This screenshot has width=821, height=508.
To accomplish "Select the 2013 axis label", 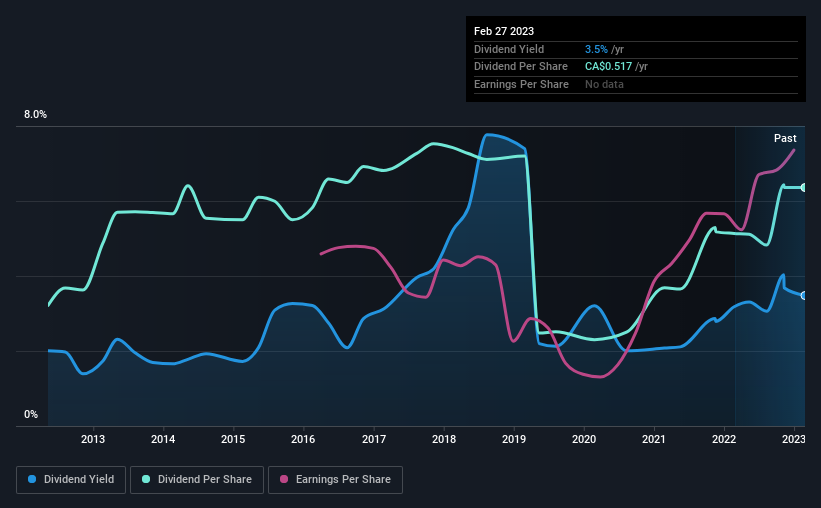I will [x=93, y=439].
